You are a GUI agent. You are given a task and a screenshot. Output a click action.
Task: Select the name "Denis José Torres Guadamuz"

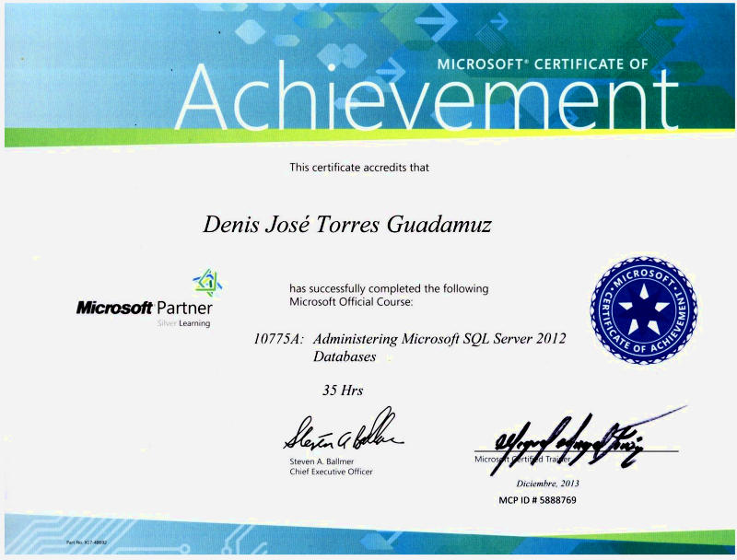(x=347, y=225)
